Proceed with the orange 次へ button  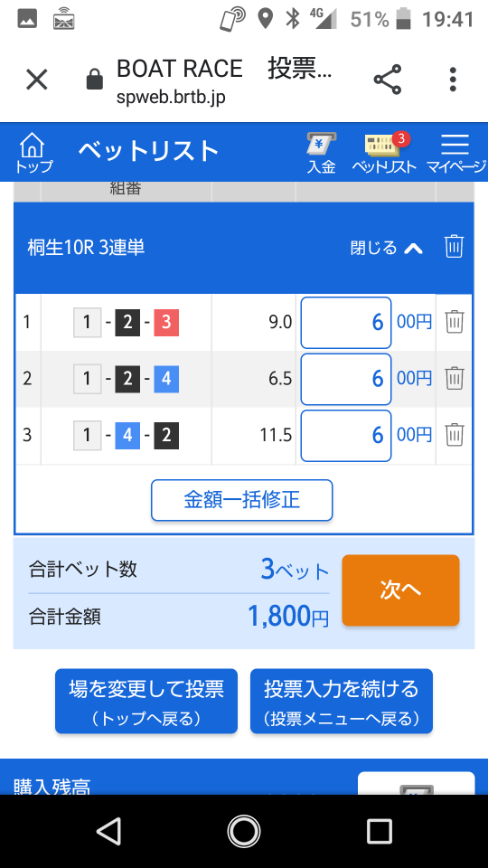click(x=400, y=590)
